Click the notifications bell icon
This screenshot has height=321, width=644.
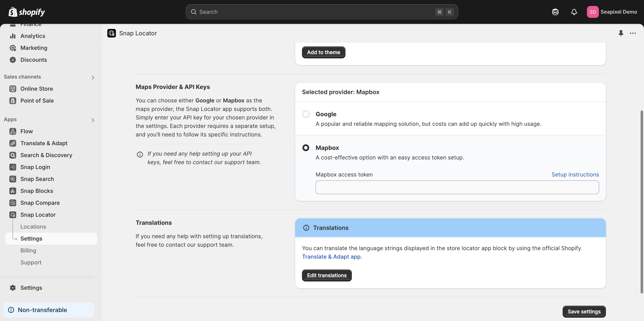(574, 12)
